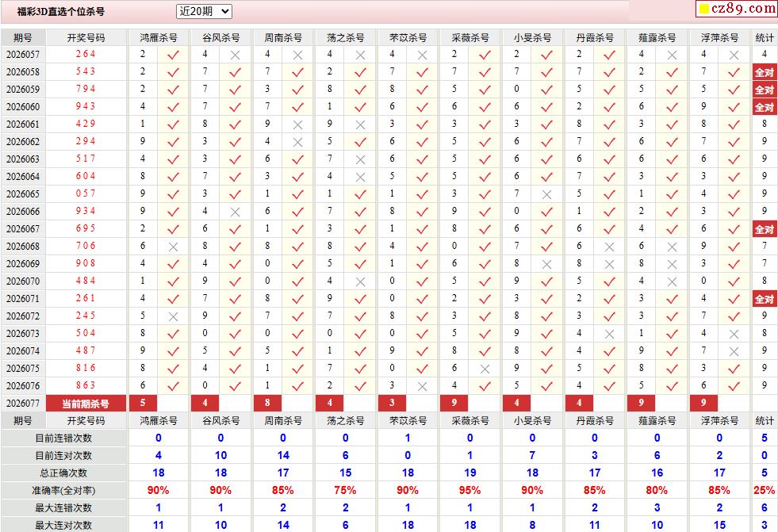This screenshot has width=778, height=532.
Task: Click the 全对 badge in row 2026067
Action: (x=764, y=229)
